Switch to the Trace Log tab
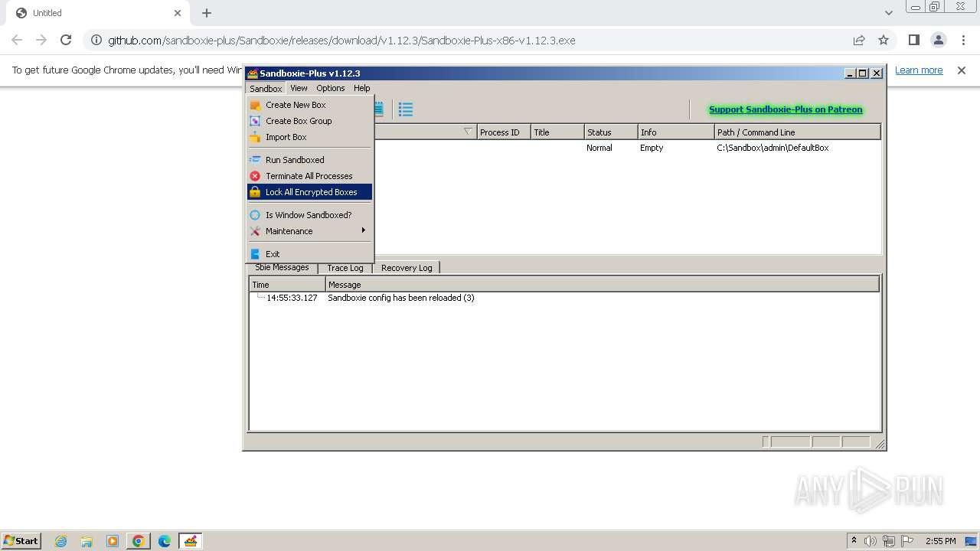980x551 pixels. [345, 268]
